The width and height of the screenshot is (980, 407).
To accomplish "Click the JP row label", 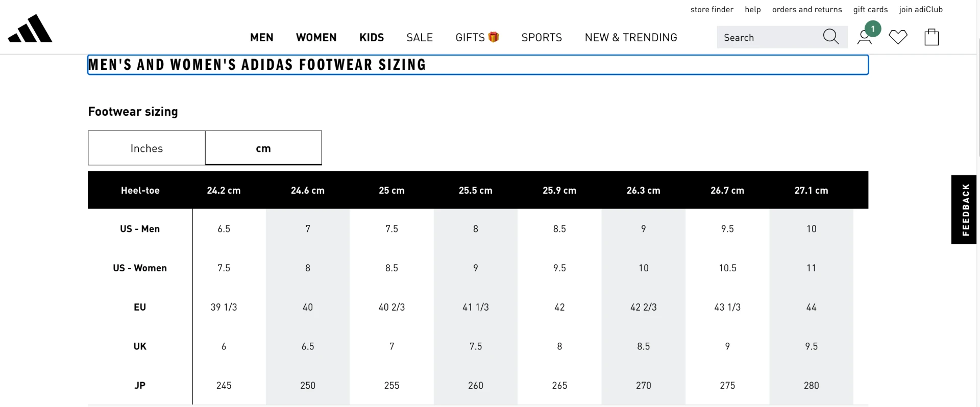I will pyautogui.click(x=140, y=386).
